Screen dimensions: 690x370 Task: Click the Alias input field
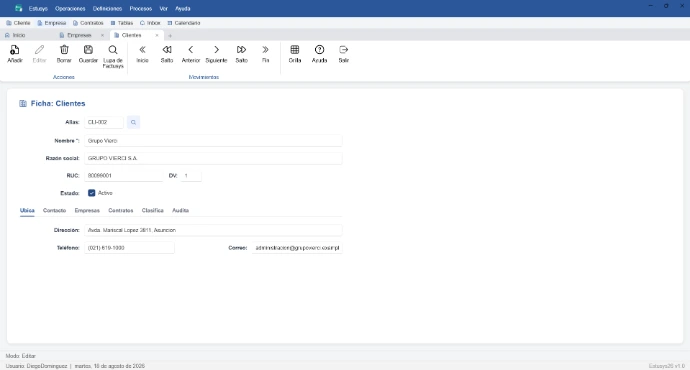[104, 122]
